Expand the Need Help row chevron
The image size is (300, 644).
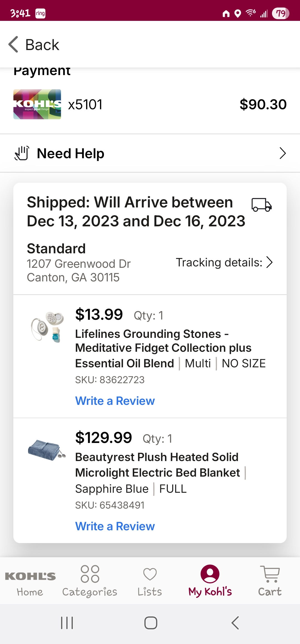point(282,153)
